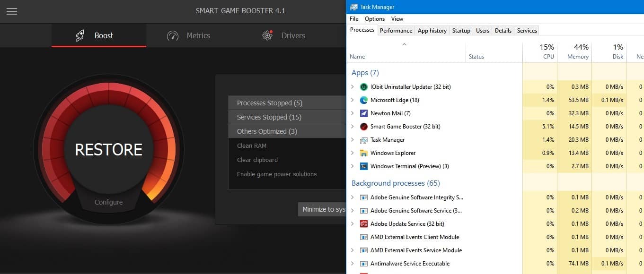Image resolution: width=644 pixels, height=274 pixels.
Task: Click the Background processes (65) heading
Action: coord(396,183)
